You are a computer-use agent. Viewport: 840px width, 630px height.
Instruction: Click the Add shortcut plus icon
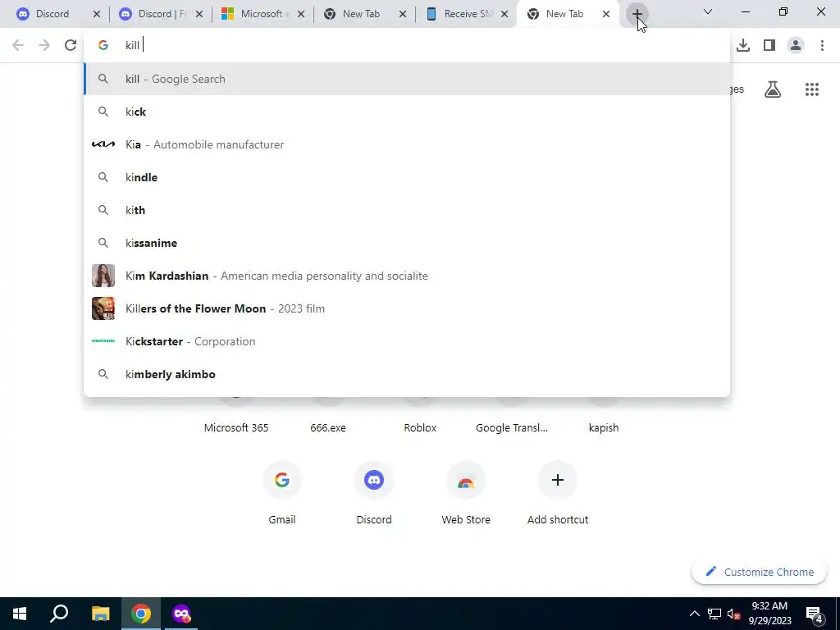coord(558,480)
